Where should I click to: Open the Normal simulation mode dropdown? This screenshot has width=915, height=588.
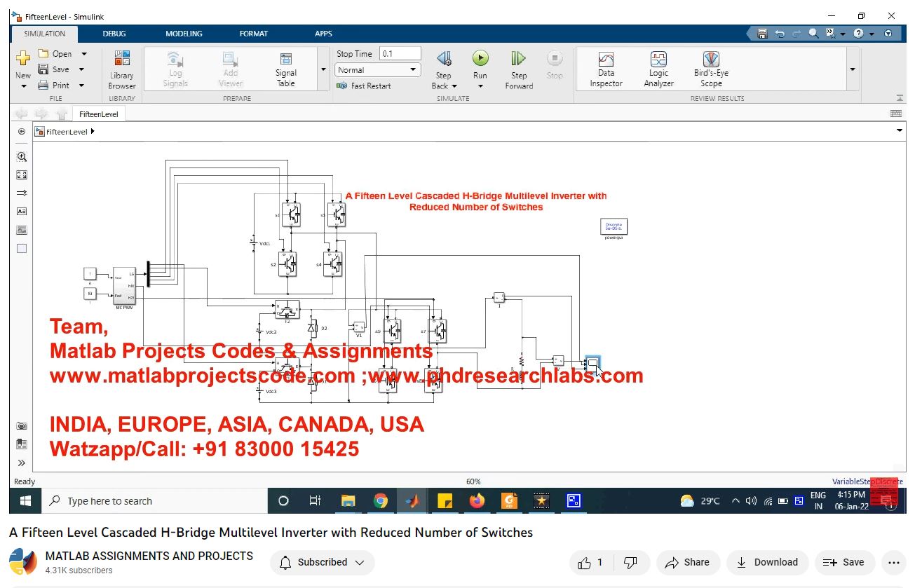[x=378, y=69]
